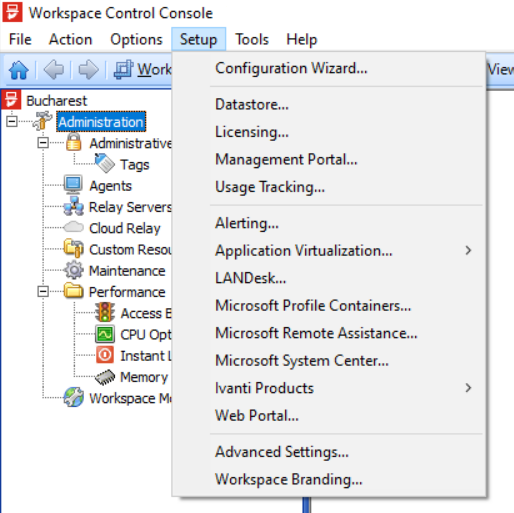
Task: Click the Administration tools icon
Action: pyautogui.click(x=42, y=121)
